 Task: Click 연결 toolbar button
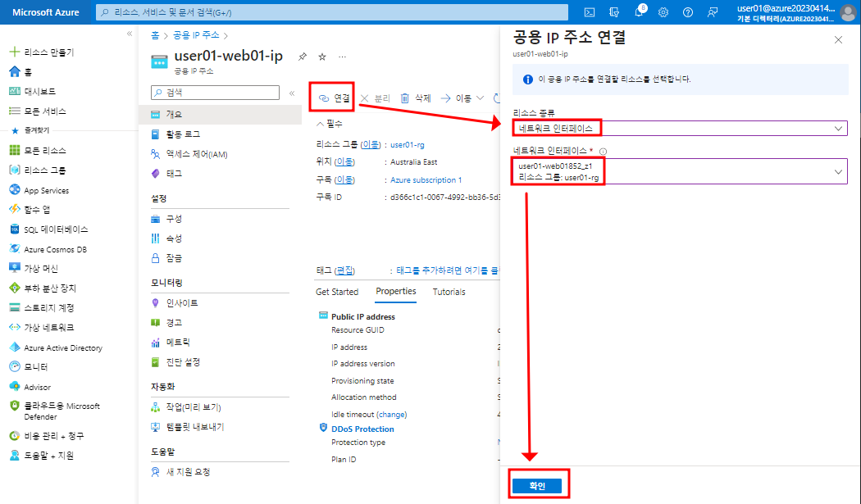click(x=335, y=98)
